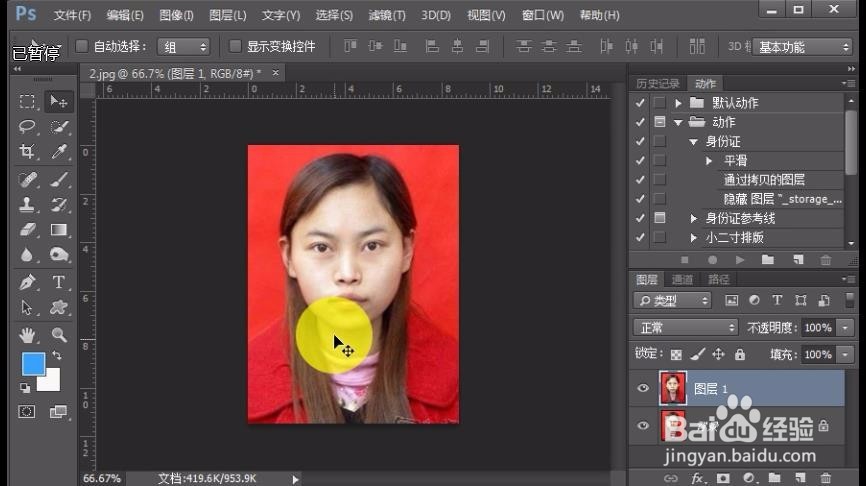This screenshot has width=866, height=486.
Task: Select the Lasso tool
Action: pos(27,126)
